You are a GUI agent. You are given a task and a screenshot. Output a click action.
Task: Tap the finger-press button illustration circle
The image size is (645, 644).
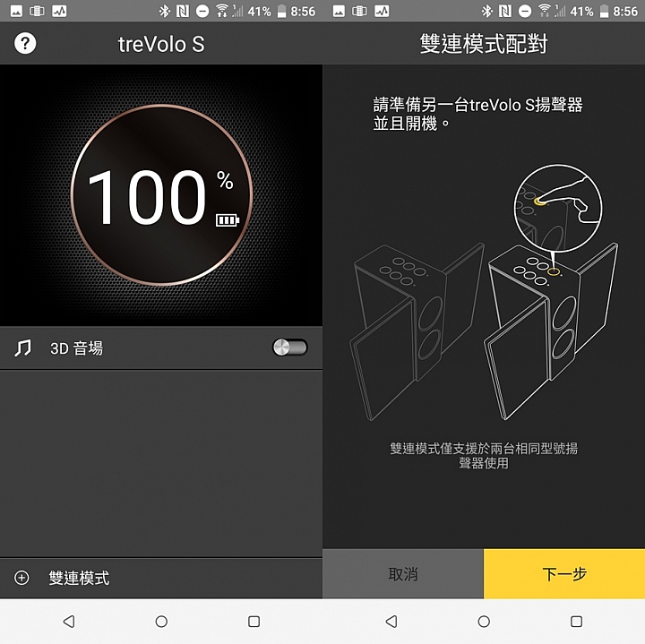558,209
